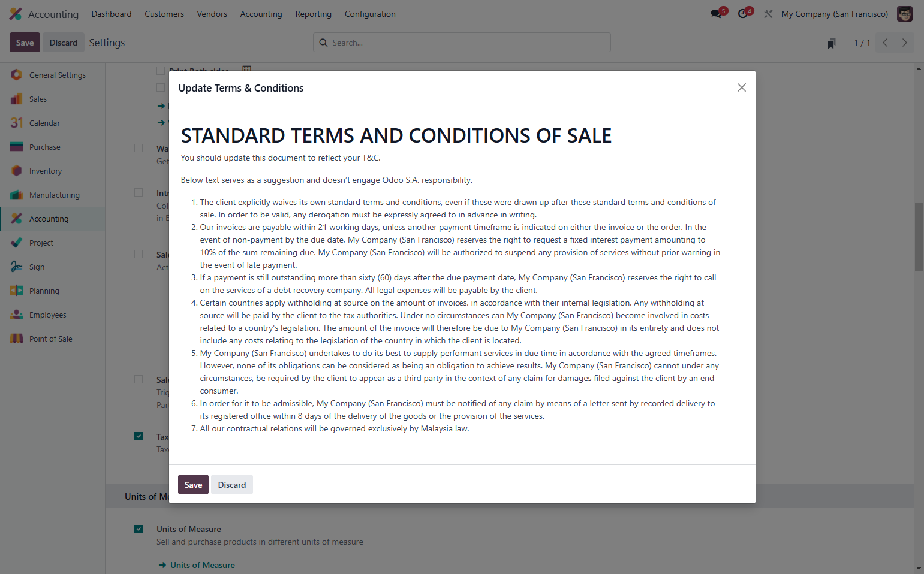
Task: Toggle the checkbox left of the Wa… setting
Action: [x=139, y=148]
